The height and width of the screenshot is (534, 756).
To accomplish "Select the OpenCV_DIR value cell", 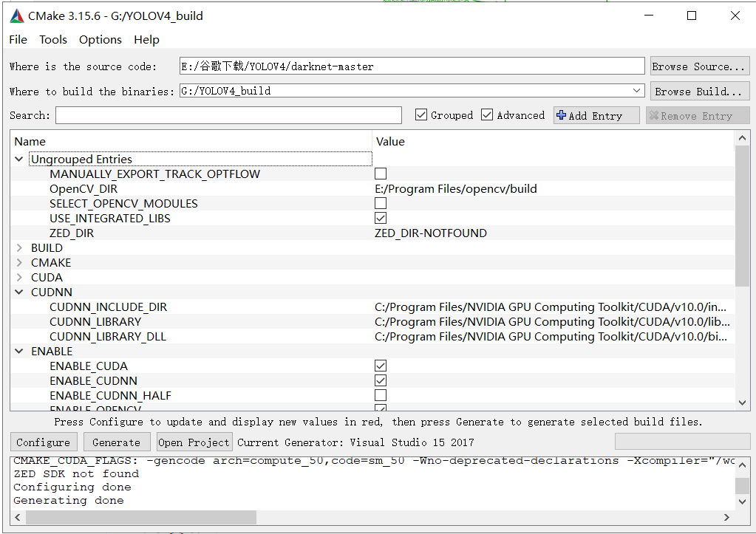I will tap(456, 189).
